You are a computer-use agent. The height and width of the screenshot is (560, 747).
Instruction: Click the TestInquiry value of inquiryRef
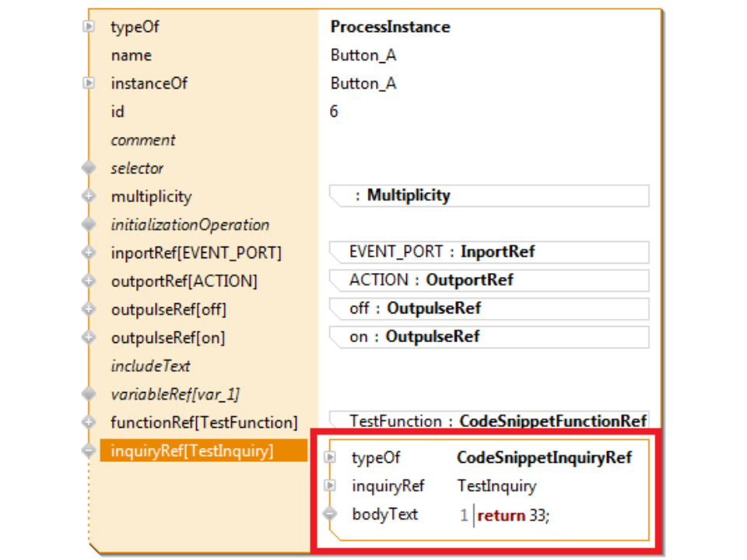(x=496, y=486)
